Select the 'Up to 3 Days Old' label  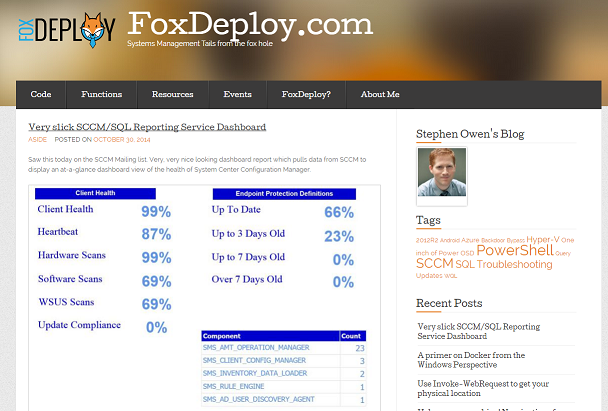point(248,234)
